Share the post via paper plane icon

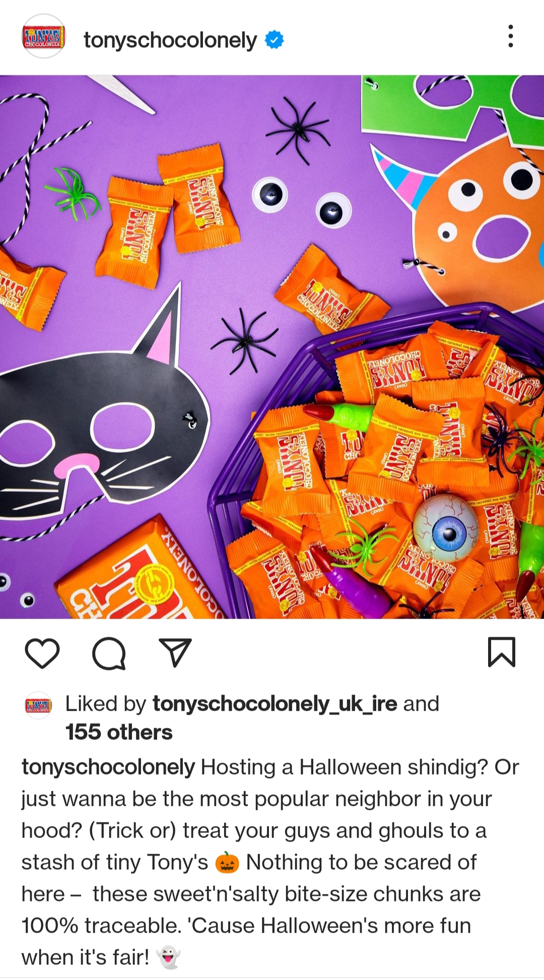tap(175, 652)
